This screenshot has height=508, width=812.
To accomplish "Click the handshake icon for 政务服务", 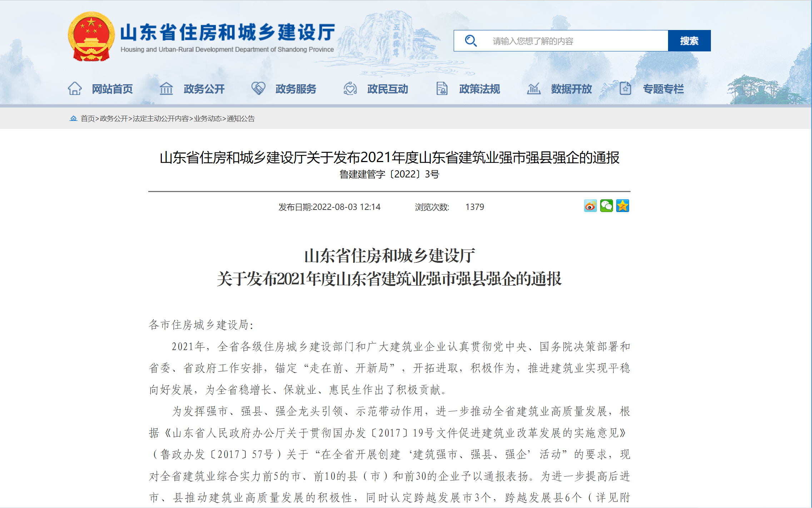I will tap(259, 88).
